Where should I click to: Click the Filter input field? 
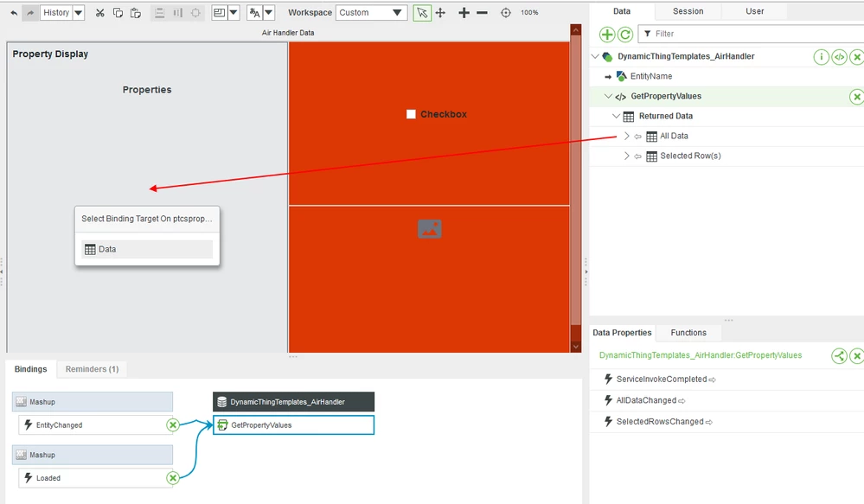(x=751, y=34)
